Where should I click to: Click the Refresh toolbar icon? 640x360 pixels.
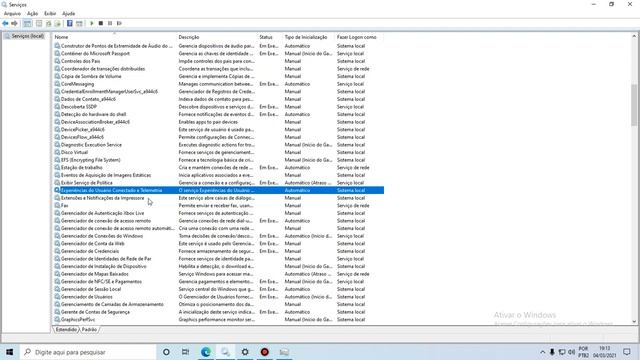pyautogui.click(x=49, y=24)
